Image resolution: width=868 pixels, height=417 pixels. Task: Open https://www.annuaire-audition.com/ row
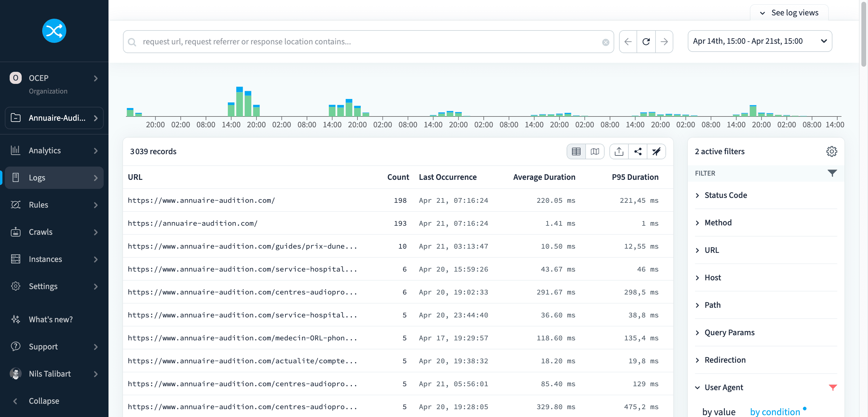(398, 200)
